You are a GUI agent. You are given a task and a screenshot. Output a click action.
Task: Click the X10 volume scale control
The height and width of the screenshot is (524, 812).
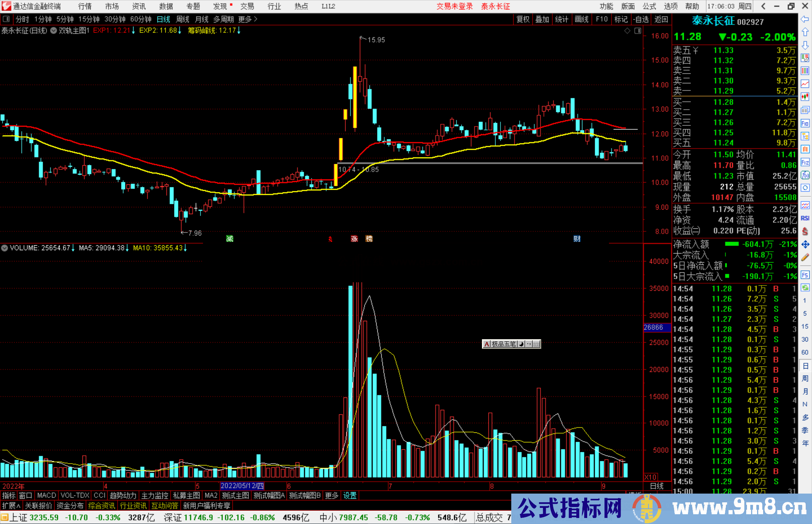[650, 477]
